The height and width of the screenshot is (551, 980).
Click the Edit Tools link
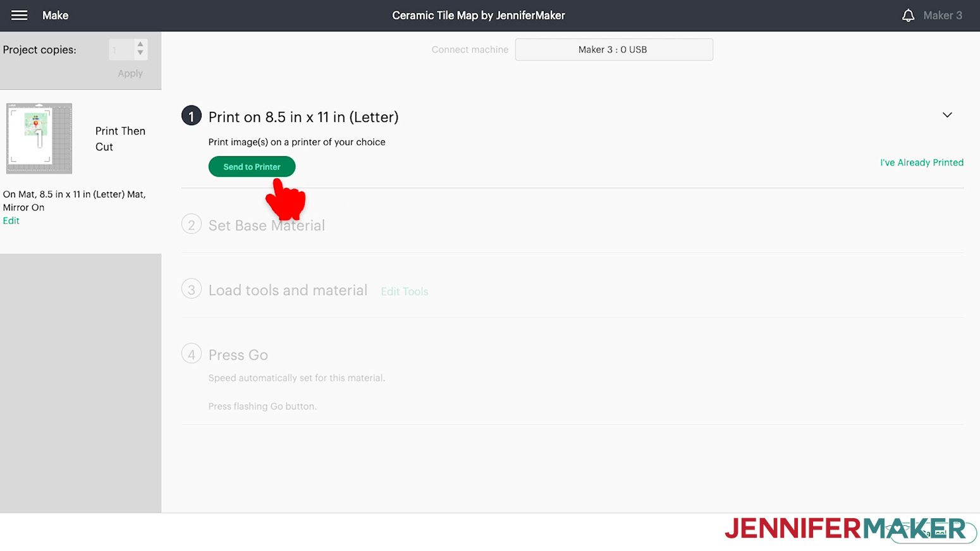click(405, 291)
